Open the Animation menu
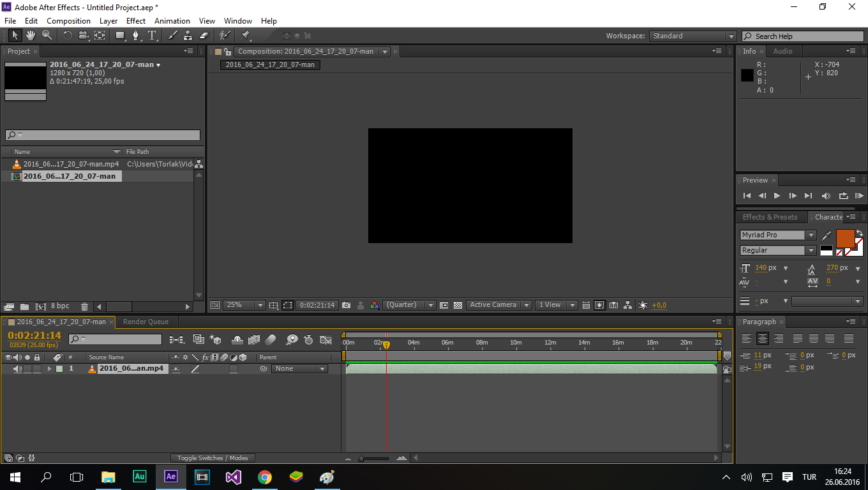868x490 pixels. click(x=172, y=21)
